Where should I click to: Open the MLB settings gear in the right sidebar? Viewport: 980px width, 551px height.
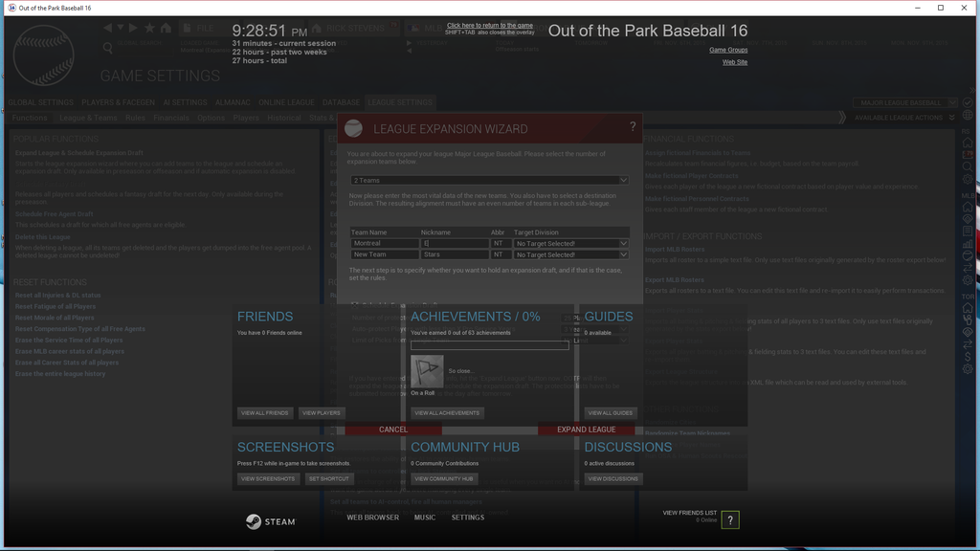coord(968,278)
